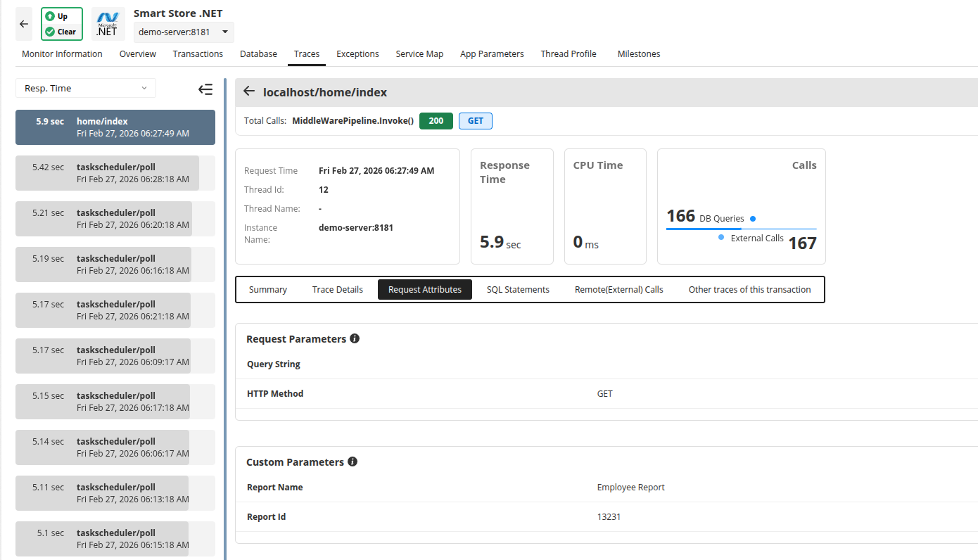This screenshot has width=978, height=560.
Task: Open the Exceptions tab
Action: (x=357, y=54)
